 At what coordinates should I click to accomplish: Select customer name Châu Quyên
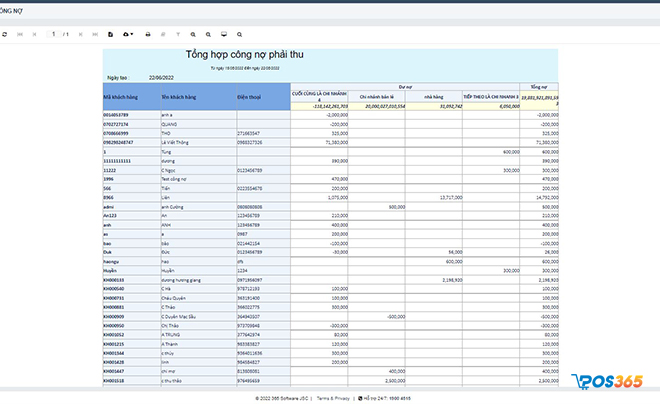(173, 298)
